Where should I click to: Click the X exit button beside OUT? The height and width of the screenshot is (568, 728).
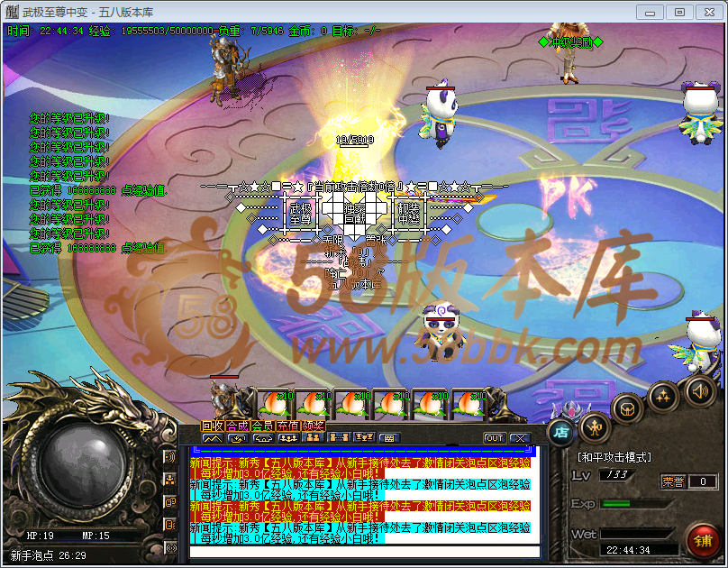[520, 438]
